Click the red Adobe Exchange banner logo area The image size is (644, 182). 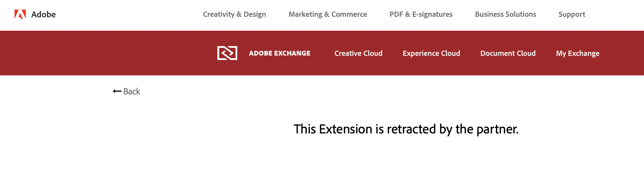227,53
